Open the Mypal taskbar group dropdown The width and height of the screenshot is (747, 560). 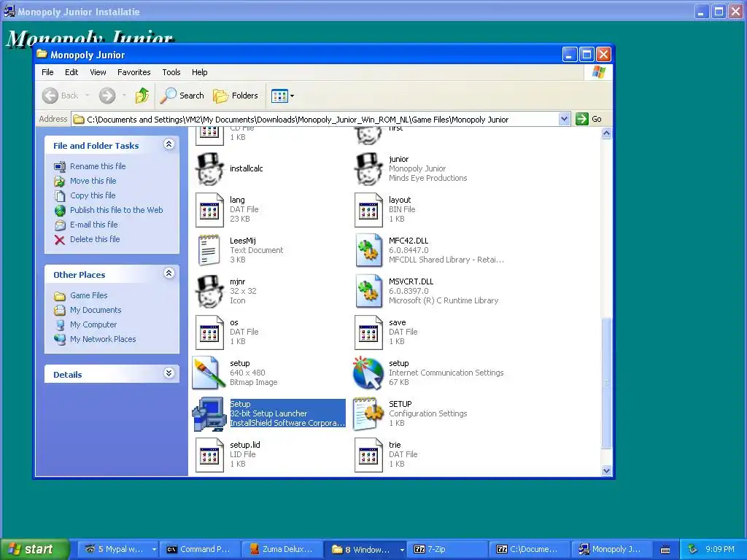coord(154,550)
